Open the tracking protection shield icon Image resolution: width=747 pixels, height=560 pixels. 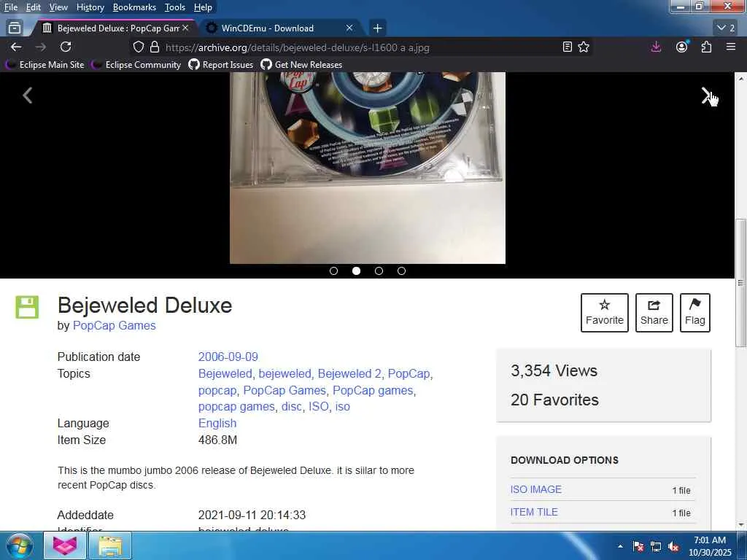[138, 47]
